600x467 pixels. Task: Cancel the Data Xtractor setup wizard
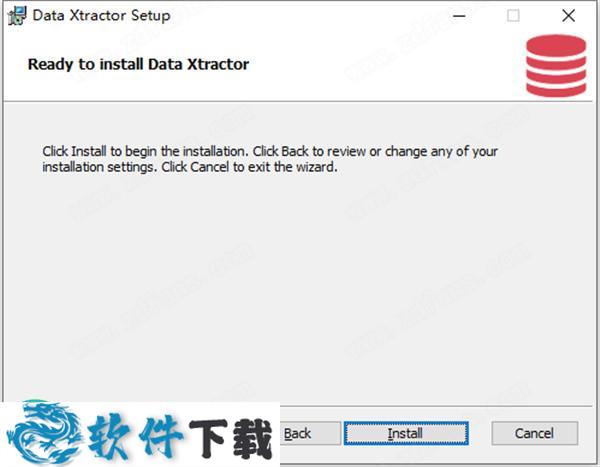(x=534, y=433)
